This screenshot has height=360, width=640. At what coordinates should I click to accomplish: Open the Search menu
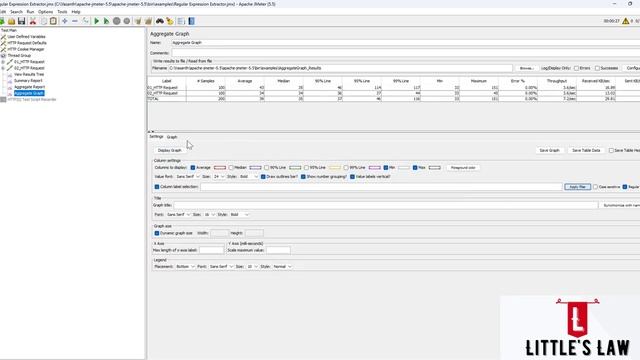[16, 12]
